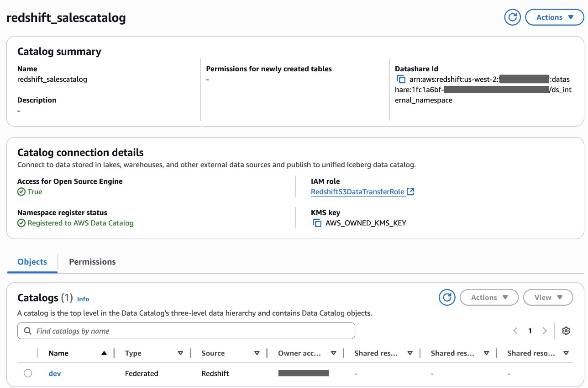Open the Catalogs View dropdown
This screenshot has height=388, width=588.
click(x=548, y=298)
